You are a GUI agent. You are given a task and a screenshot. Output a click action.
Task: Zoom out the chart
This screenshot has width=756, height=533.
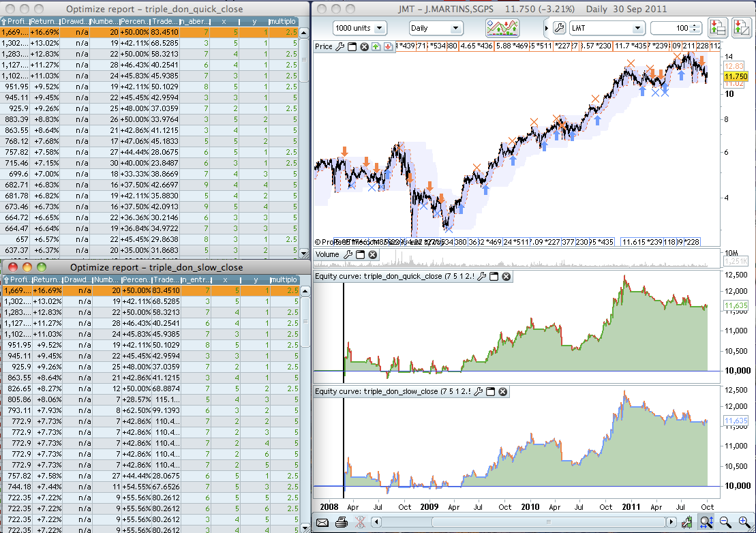725,521
